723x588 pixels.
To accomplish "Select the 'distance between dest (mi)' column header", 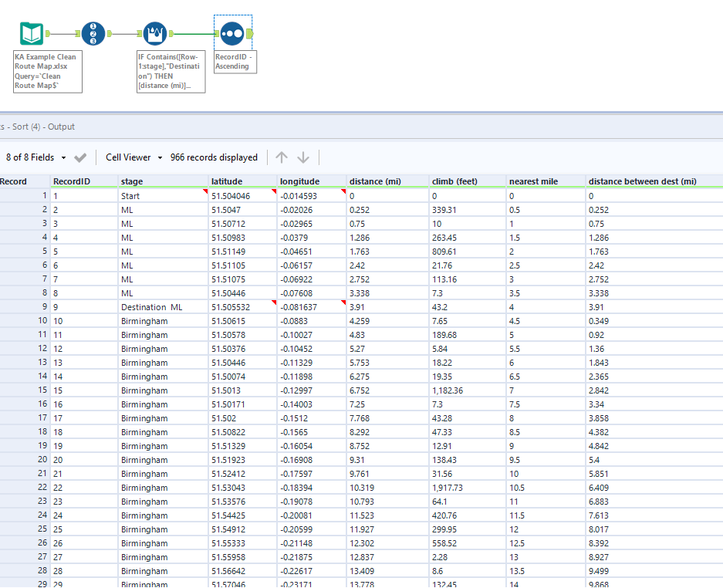I will (x=642, y=181).
